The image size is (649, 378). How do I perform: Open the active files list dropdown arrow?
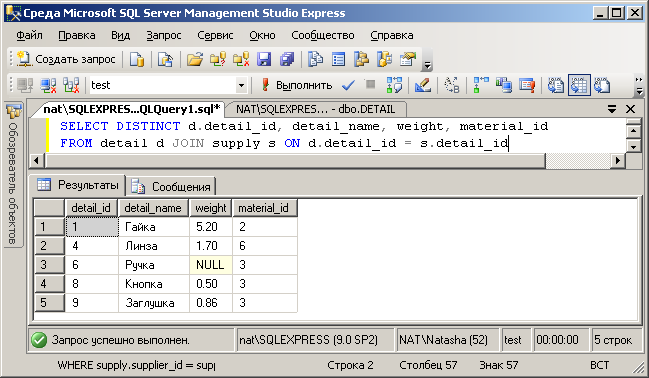(x=611, y=109)
